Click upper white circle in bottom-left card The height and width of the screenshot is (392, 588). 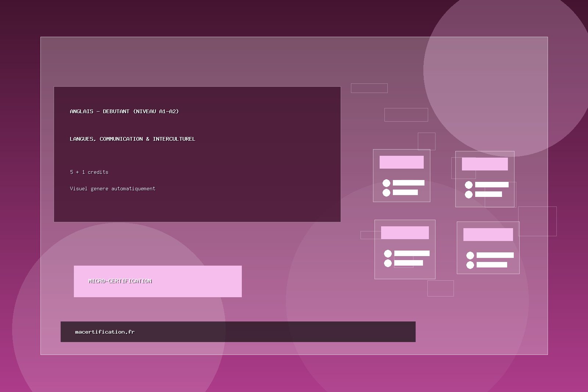pos(388,253)
